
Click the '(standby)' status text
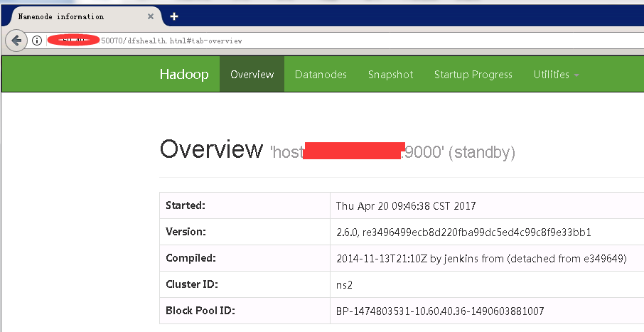point(482,152)
